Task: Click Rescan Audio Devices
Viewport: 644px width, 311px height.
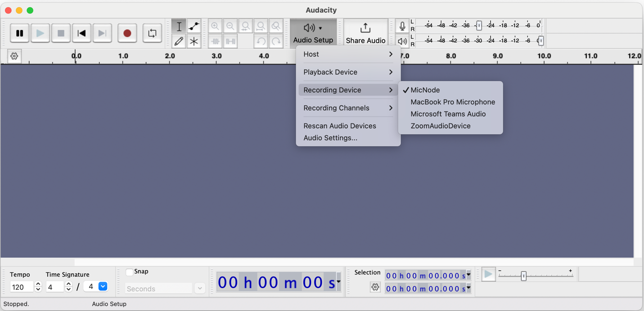Action: pyautogui.click(x=340, y=126)
